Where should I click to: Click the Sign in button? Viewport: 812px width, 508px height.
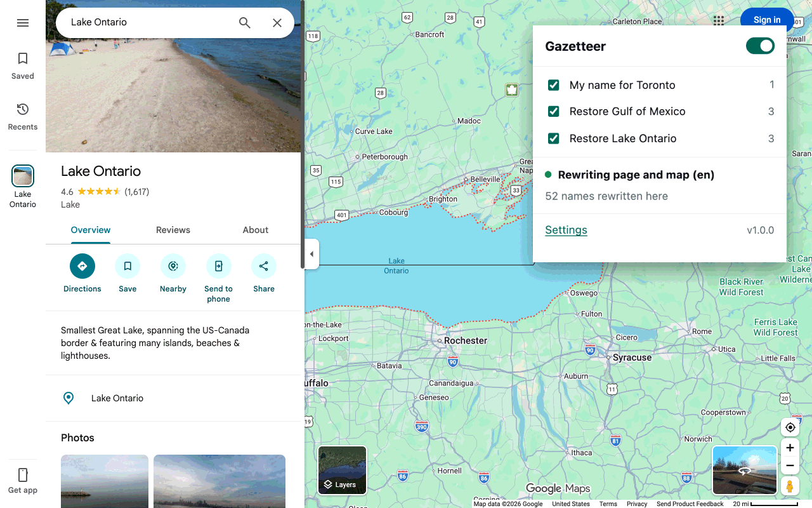767,20
